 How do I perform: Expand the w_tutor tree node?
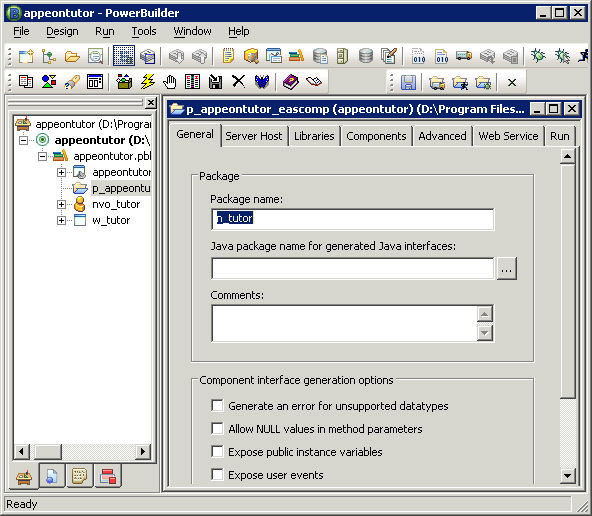coord(61,220)
